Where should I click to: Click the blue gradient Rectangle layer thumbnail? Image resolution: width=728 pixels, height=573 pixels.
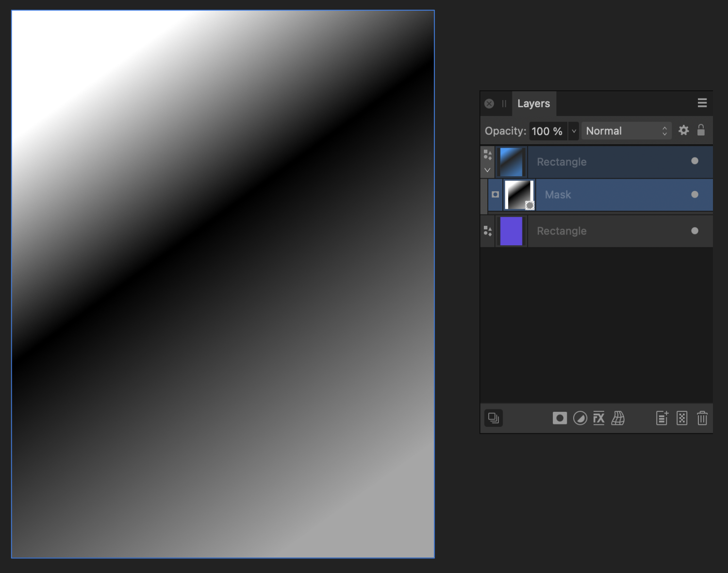pos(511,161)
